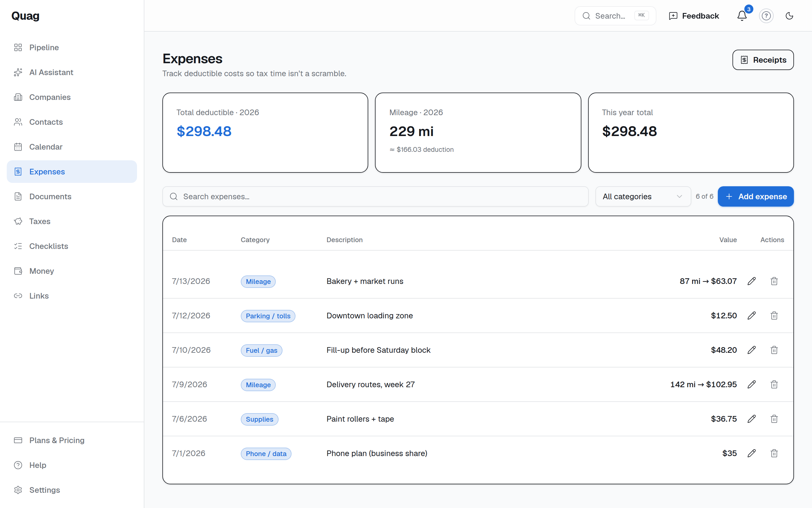Open Links in the sidebar
The image size is (812, 508).
[72, 296]
